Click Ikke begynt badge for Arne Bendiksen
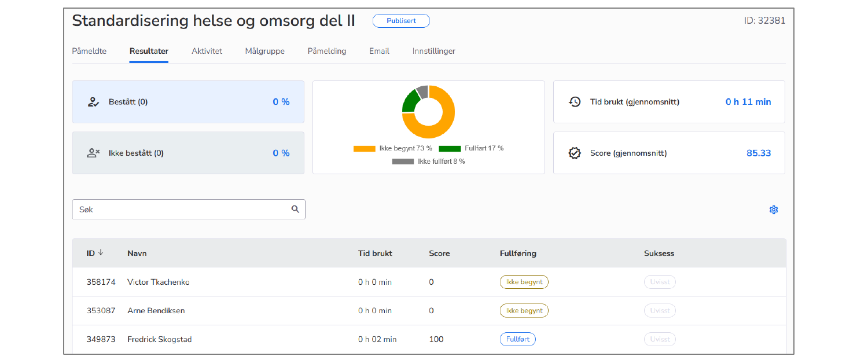 [524, 311]
